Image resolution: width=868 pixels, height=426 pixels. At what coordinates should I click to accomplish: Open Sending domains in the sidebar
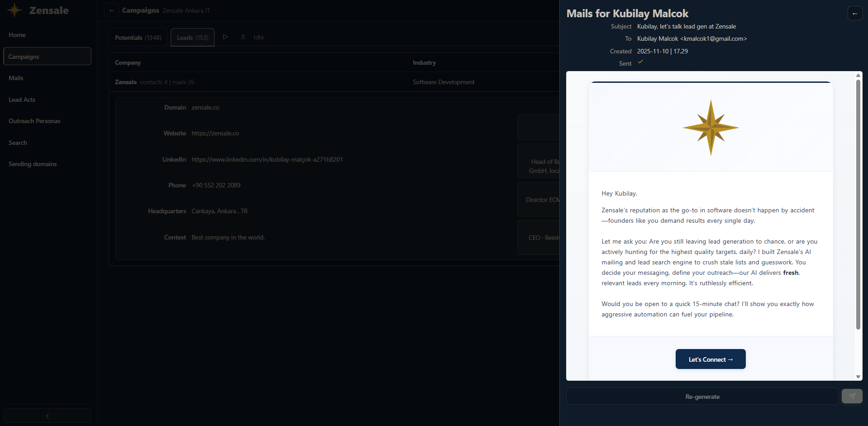click(47, 164)
